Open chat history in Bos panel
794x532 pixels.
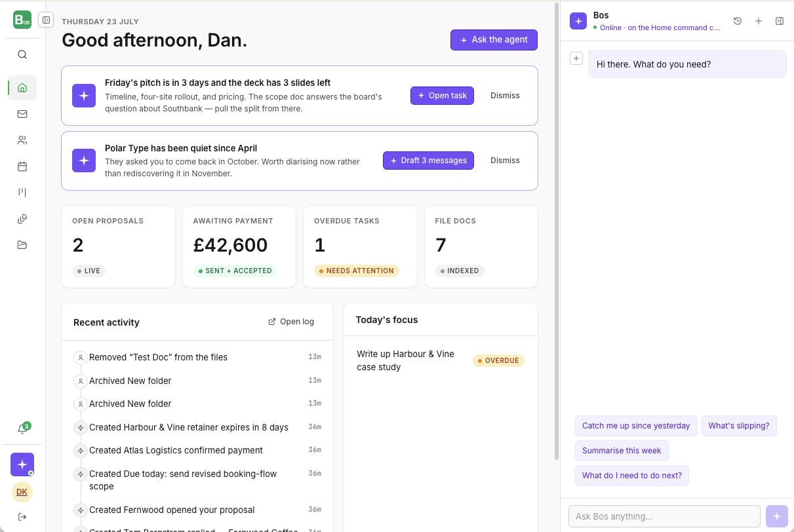tap(738, 21)
